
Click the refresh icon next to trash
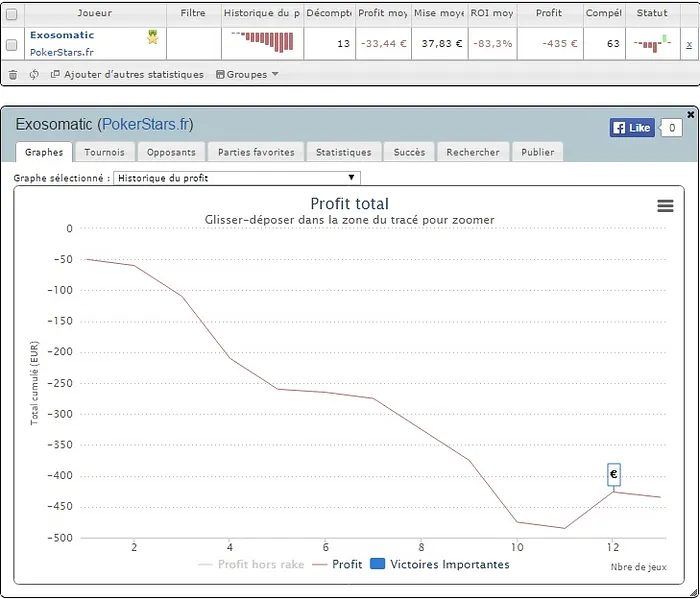[34, 75]
